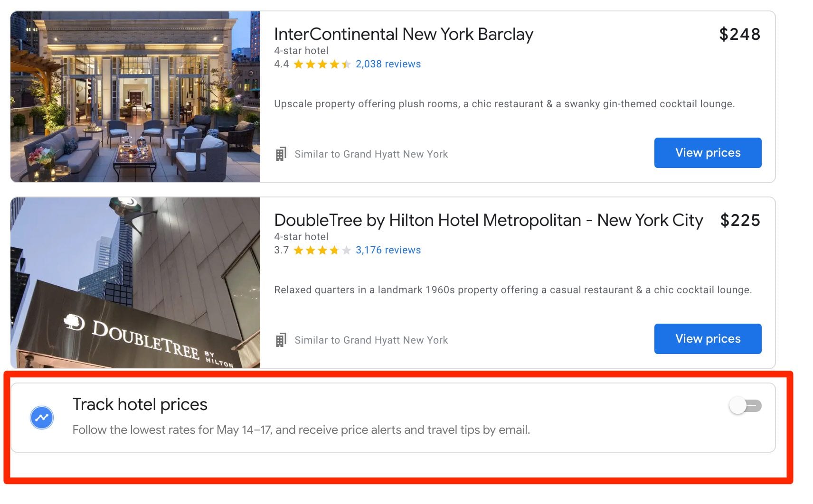Click the building icon beside DoubleTree's similarity note

coord(281,339)
